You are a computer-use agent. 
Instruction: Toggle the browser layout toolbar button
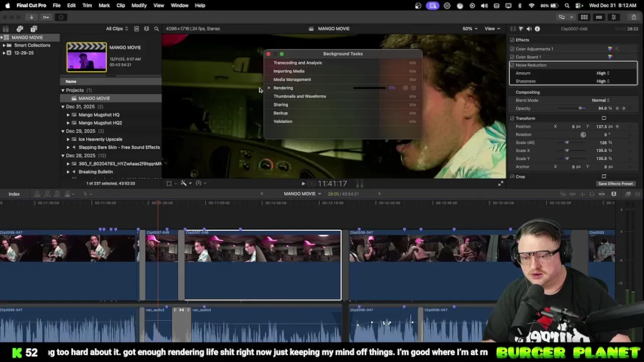584,17
